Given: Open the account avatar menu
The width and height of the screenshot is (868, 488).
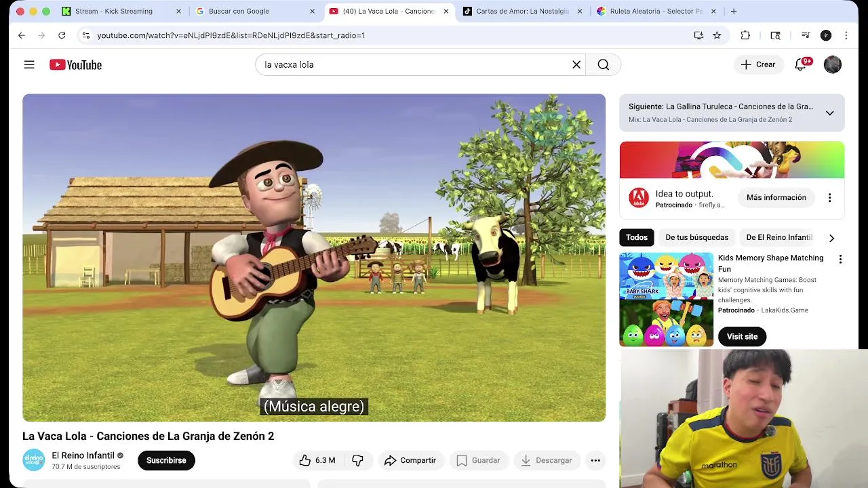Looking at the screenshot, I should pos(833,64).
